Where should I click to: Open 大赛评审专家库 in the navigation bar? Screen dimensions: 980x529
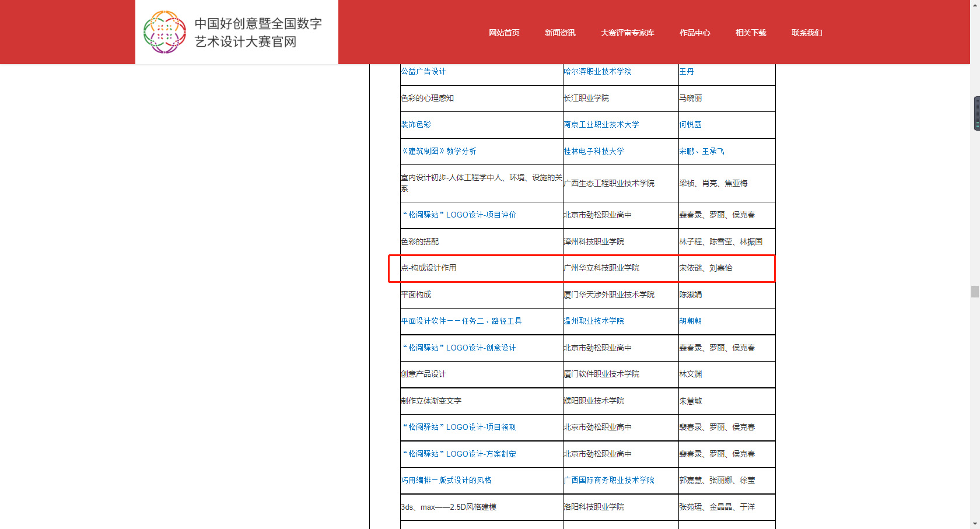click(x=627, y=33)
